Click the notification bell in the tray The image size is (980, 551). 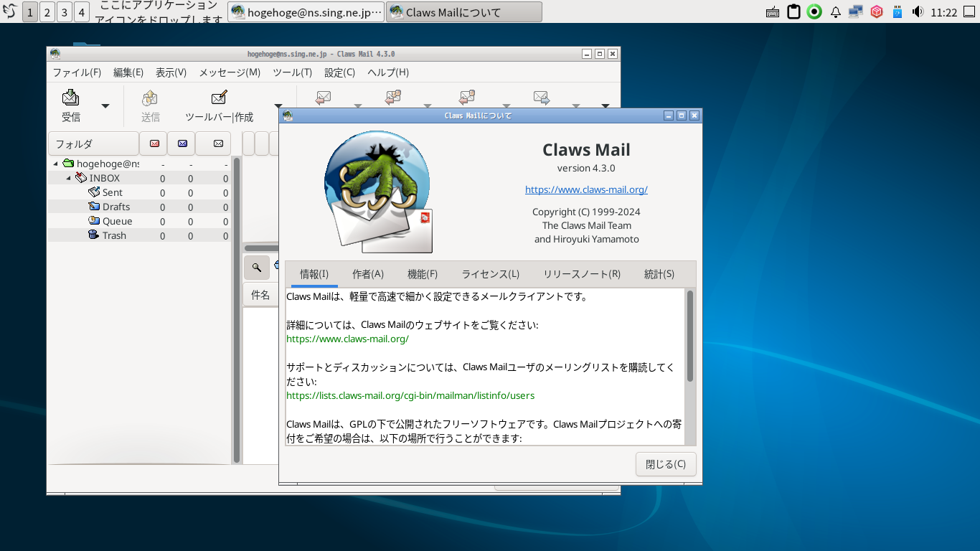point(835,11)
